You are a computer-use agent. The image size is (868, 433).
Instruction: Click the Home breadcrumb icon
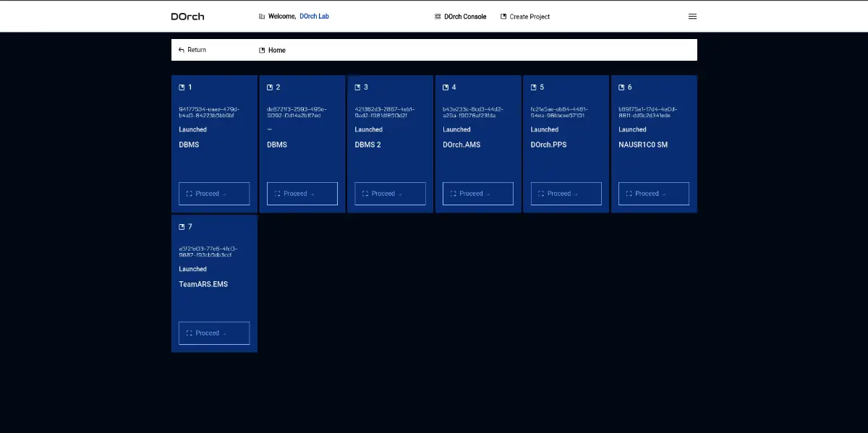click(262, 51)
